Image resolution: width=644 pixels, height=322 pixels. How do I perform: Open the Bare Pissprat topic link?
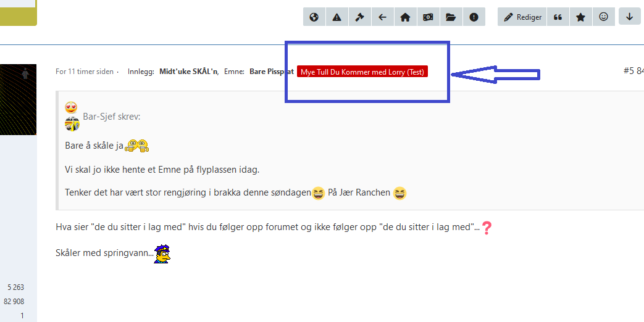click(271, 72)
